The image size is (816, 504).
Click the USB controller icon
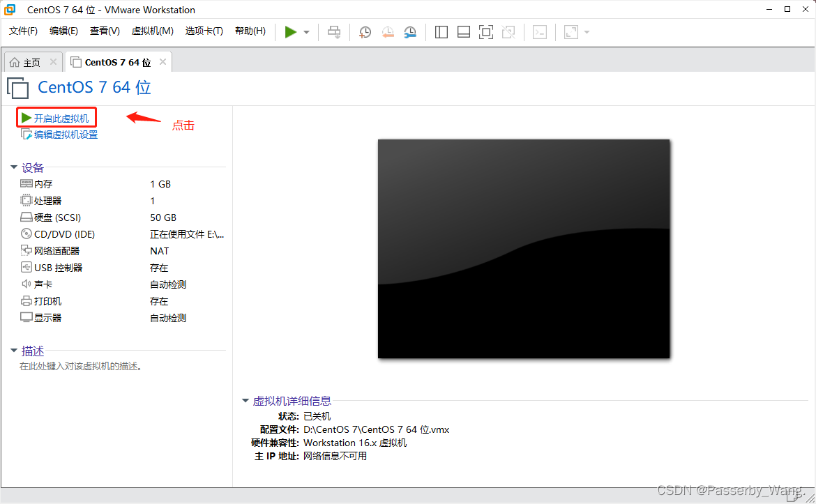click(26, 268)
